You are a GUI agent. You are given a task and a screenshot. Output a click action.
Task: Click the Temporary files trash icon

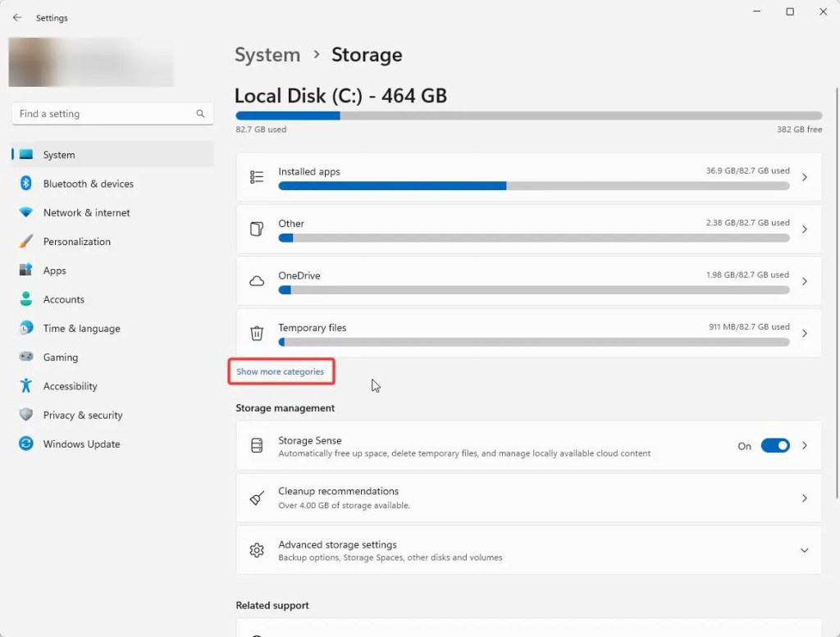click(257, 333)
